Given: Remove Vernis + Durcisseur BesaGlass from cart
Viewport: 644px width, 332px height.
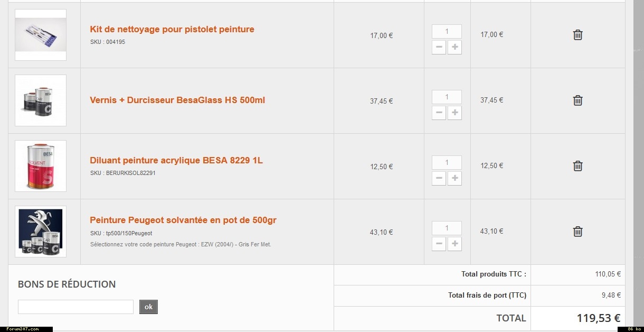Looking at the screenshot, I should click(578, 100).
